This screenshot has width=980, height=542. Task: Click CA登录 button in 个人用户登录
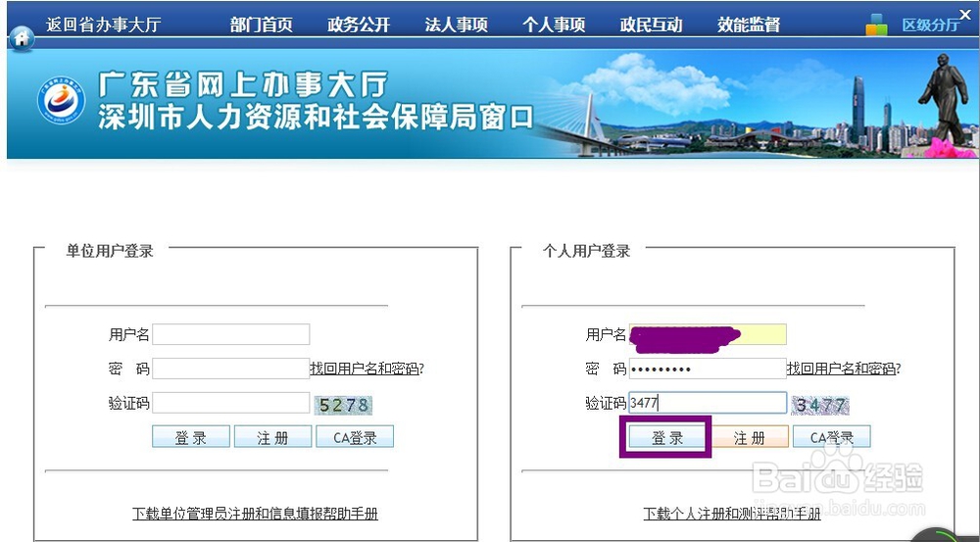(x=832, y=437)
